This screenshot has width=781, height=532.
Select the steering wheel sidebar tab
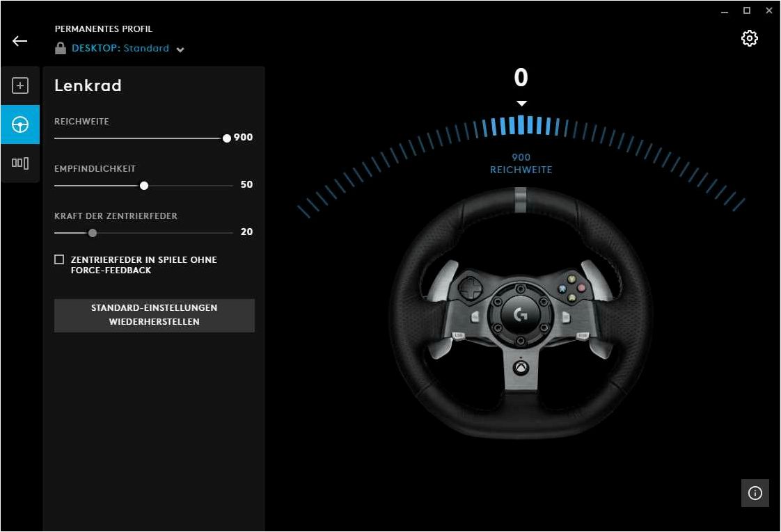coord(20,124)
